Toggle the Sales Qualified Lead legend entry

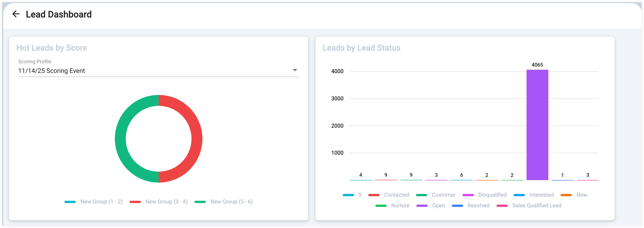529,206
